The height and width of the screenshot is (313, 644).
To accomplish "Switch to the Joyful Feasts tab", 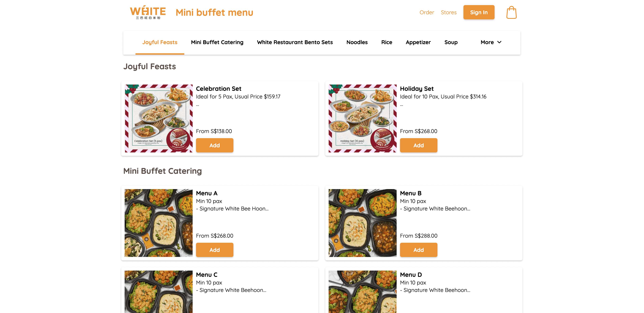I will 160,42.
